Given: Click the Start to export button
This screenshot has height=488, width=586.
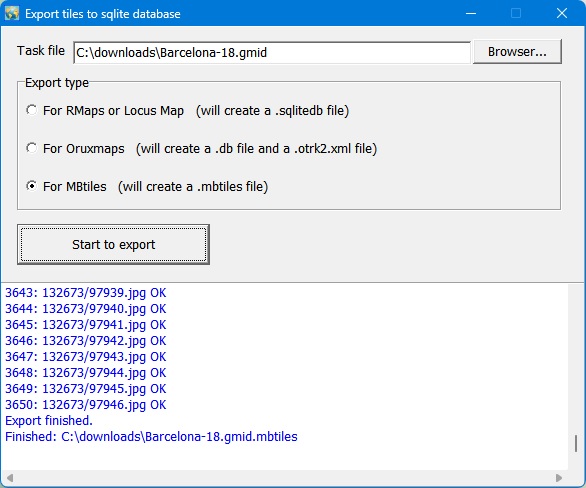Looking at the screenshot, I should [x=113, y=244].
